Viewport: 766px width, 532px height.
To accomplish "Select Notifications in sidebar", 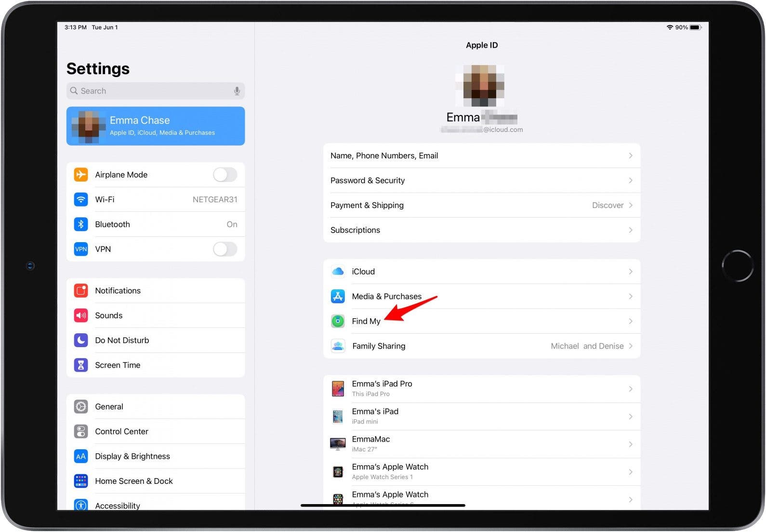I will tap(156, 291).
